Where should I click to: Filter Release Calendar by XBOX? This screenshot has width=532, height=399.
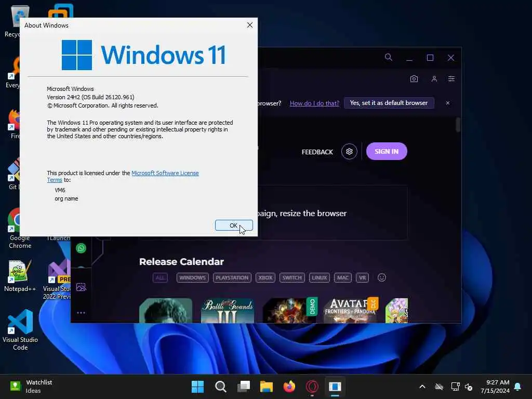point(265,277)
